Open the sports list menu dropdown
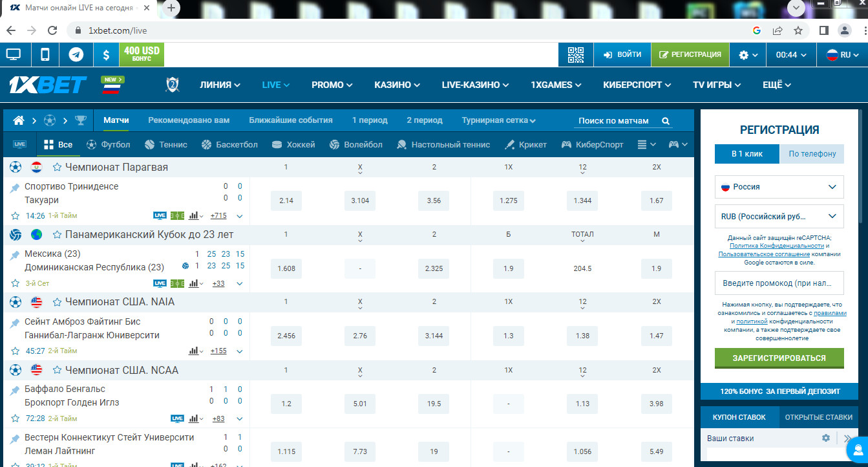 [646, 145]
